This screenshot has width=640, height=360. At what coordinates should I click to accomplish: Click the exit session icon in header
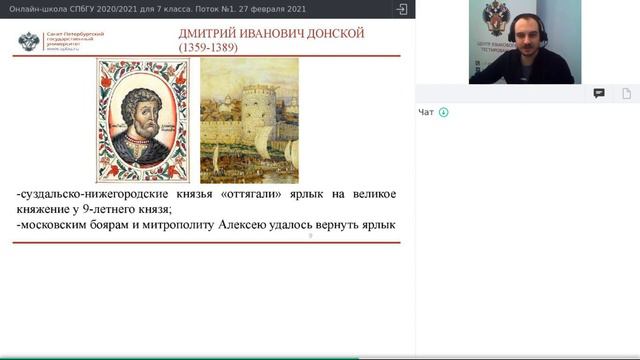coord(402,9)
